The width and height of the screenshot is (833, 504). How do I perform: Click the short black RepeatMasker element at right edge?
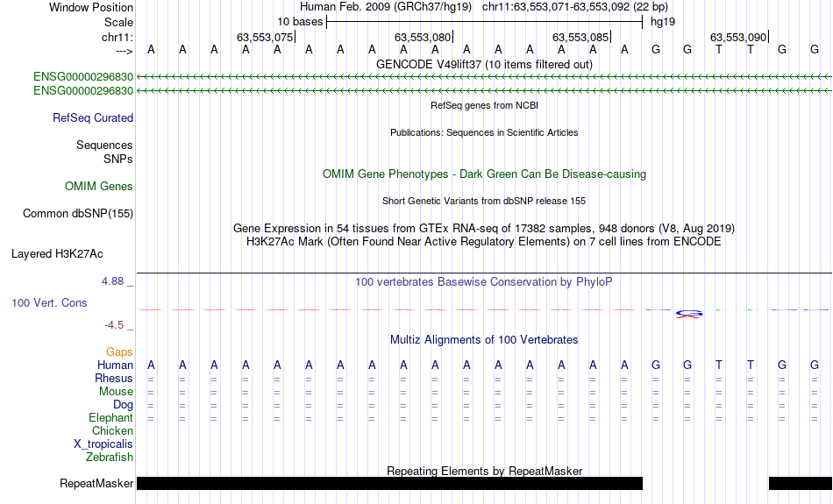[800, 483]
